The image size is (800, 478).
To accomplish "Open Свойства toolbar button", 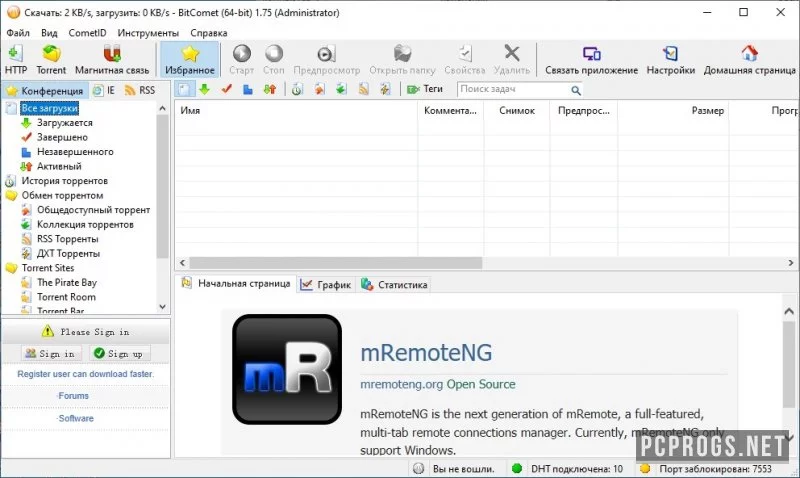I will tap(464, 59).
